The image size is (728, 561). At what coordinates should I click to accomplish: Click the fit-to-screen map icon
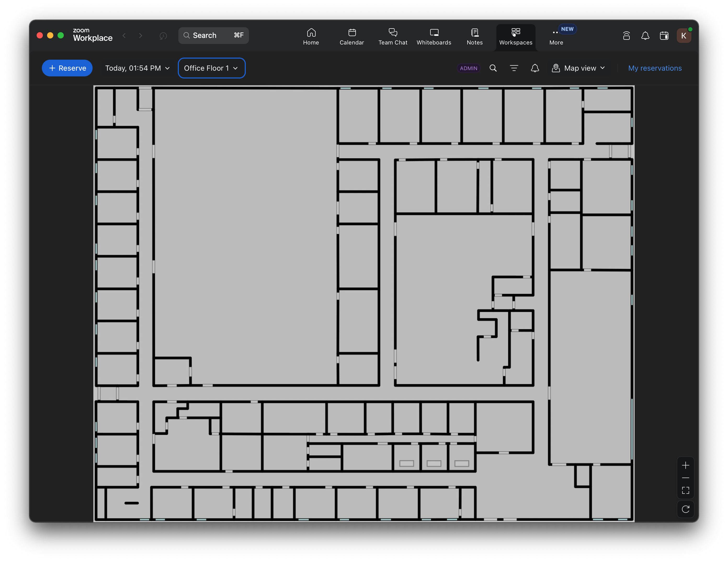point(685,490)
